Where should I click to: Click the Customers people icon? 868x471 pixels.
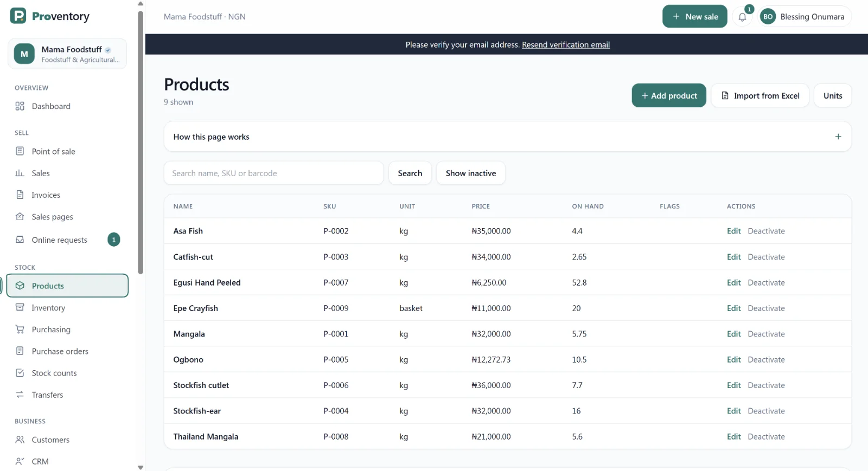coord(20,440)
